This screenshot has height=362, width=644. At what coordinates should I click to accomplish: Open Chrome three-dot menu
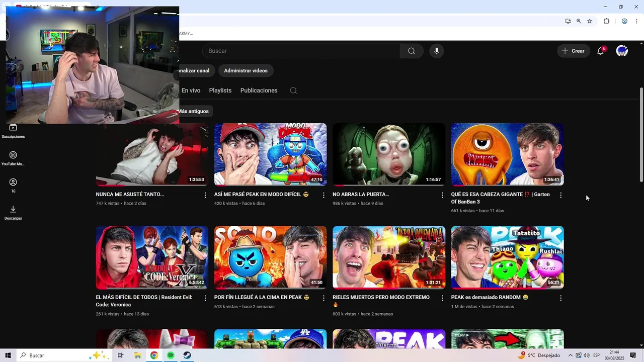tap(636, 21)
